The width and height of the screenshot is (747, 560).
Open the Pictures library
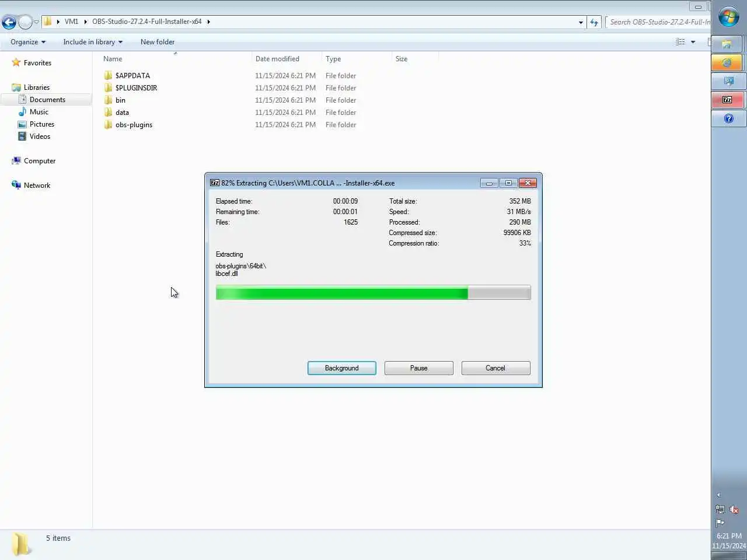[x=42, y=124]
